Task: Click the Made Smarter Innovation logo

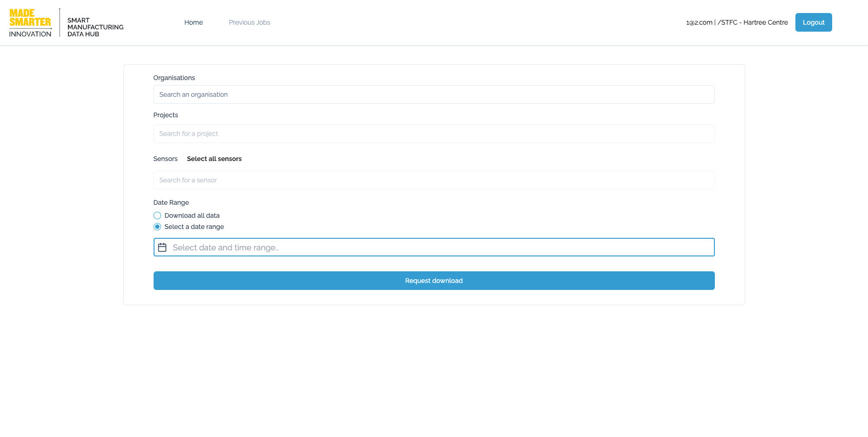Action: (30, 23)
